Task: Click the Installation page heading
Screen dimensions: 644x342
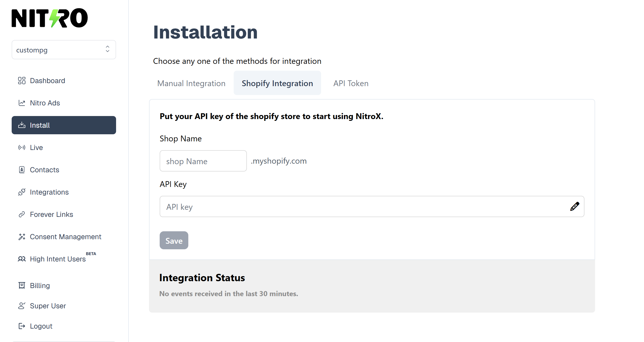Action: 205,32
